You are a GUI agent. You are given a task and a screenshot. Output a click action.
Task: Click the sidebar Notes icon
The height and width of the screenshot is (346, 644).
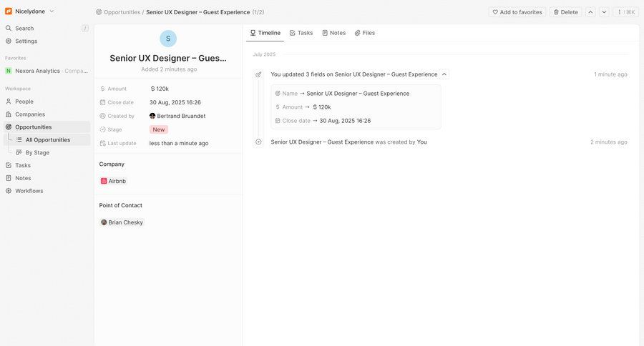click(x=8, y=178)
